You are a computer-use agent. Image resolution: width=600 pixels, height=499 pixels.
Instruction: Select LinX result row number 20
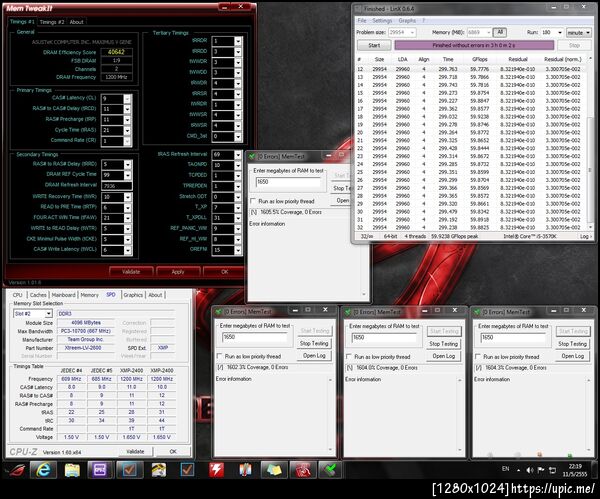point(471,132)
